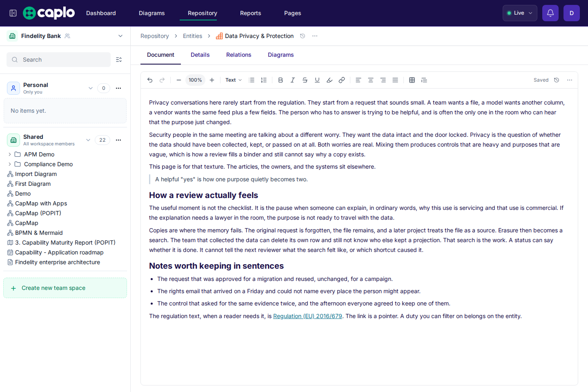
Task: Open breadcrumb more options ellipsis
Action: tap(315, 36)
